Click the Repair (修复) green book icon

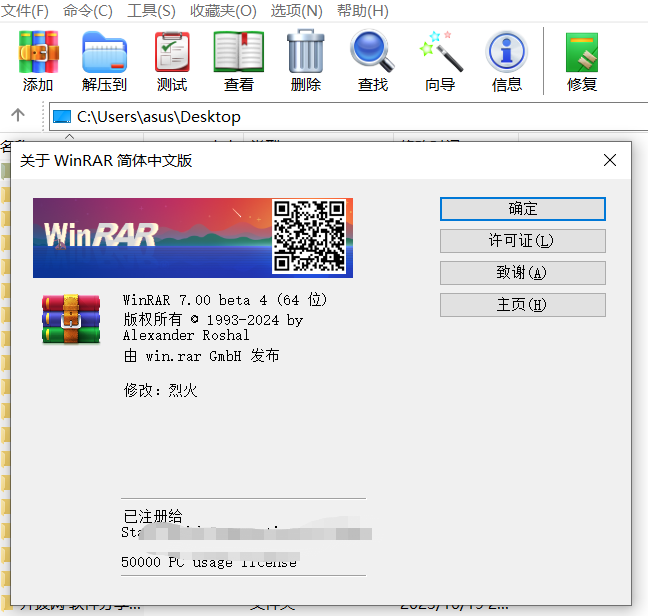click(581, 52)
